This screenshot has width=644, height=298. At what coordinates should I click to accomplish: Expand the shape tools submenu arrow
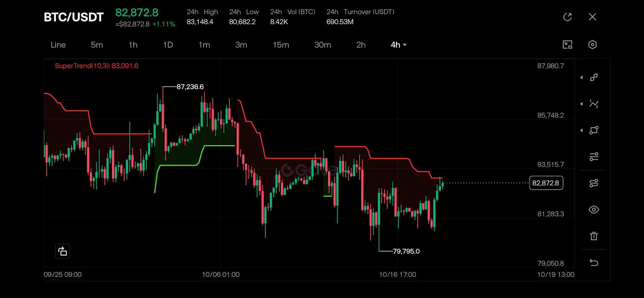[x=581, y=130]
